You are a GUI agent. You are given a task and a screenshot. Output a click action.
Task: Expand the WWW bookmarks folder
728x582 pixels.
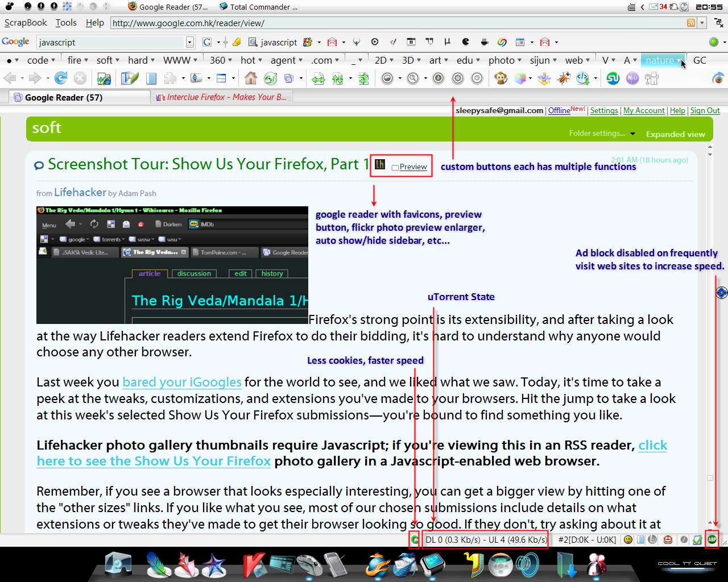(x=180, y=60)
